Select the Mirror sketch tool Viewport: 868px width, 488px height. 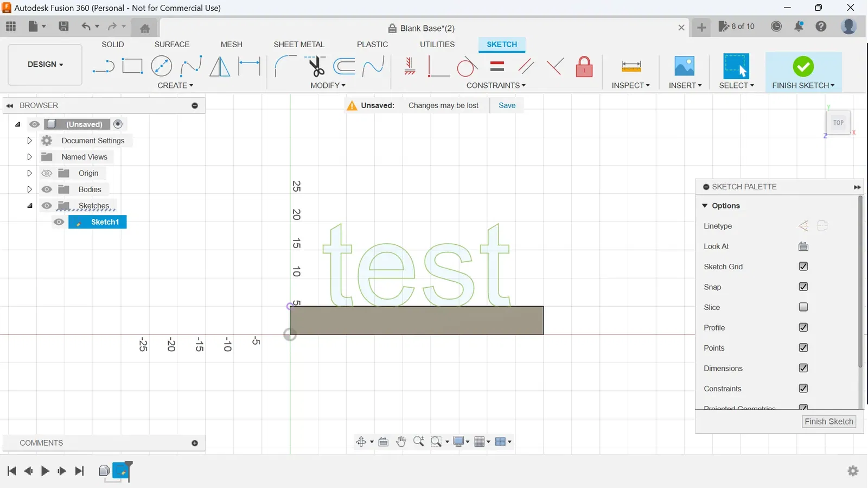click(x=220, y=66)
